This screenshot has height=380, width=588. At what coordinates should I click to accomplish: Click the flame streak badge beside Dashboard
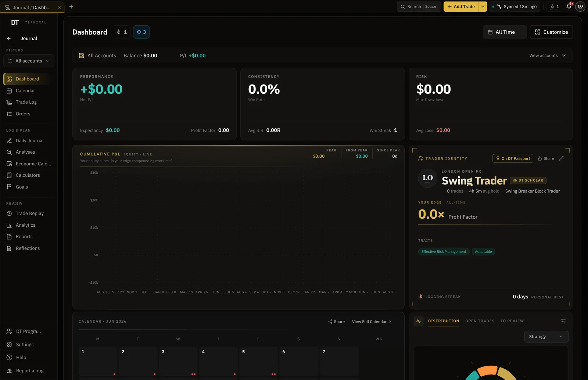(x=122, y=32)
